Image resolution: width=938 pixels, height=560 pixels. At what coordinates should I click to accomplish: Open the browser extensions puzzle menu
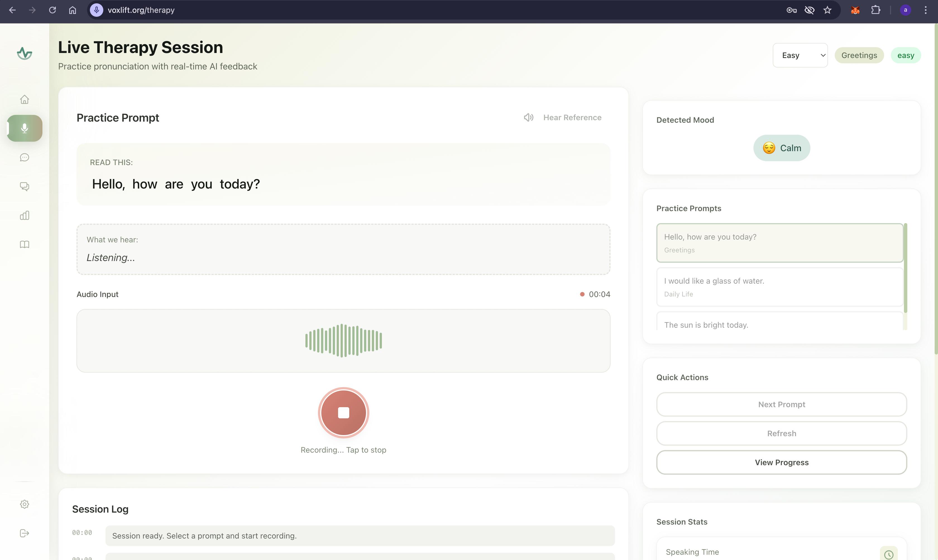pos(875,10)
